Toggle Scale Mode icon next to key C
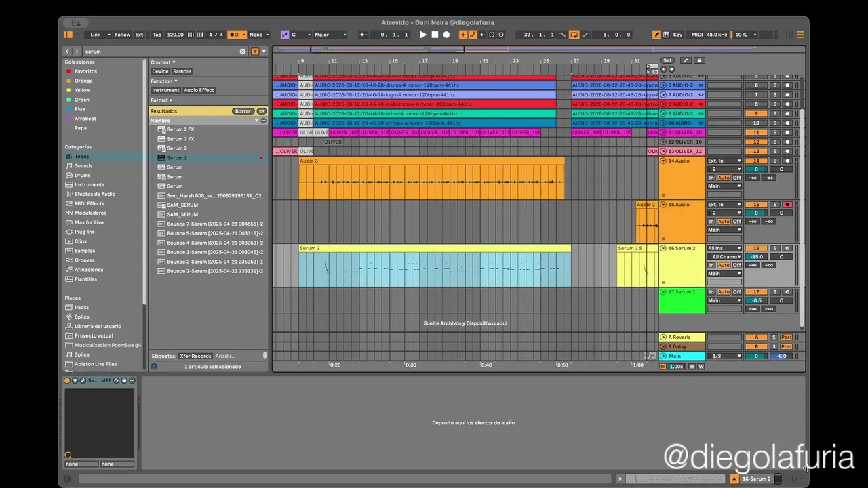This screenshot has height=488, width=868. click(285, 35)
